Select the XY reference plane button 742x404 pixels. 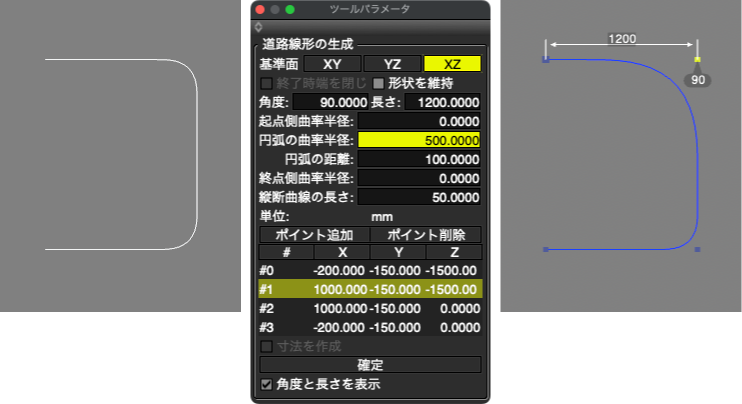[332, 64]
